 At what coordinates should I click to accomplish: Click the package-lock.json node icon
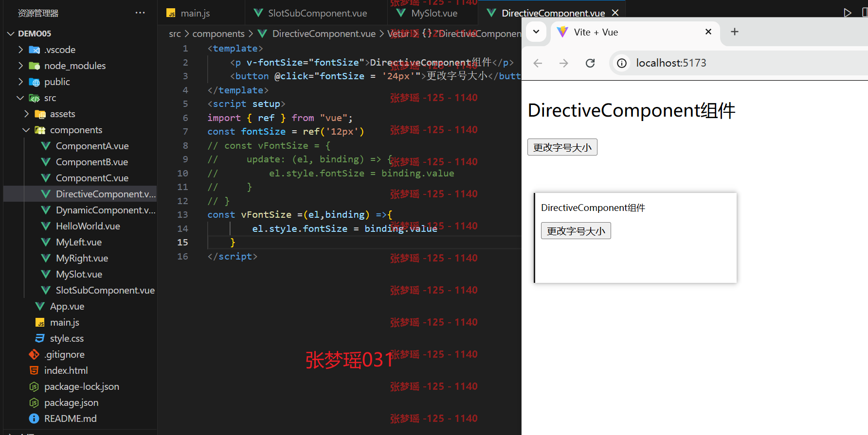[x=34, y=386]
